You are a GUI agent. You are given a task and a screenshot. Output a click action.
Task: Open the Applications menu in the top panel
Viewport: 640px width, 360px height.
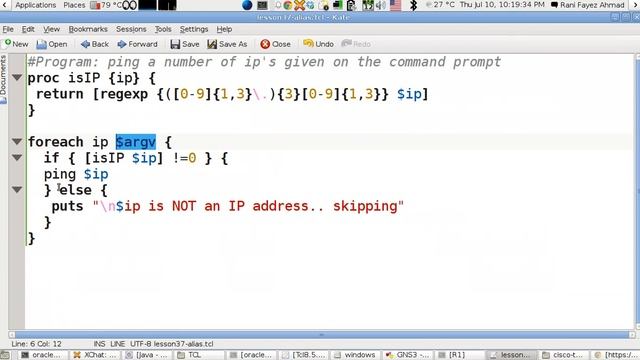coord(36,5)
